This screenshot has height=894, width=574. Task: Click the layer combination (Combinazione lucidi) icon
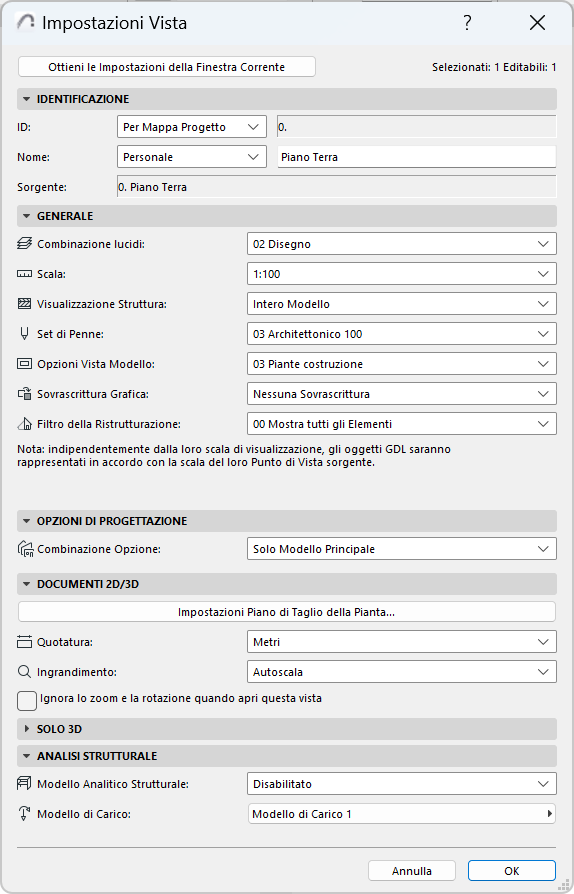(x=25, y=244)
